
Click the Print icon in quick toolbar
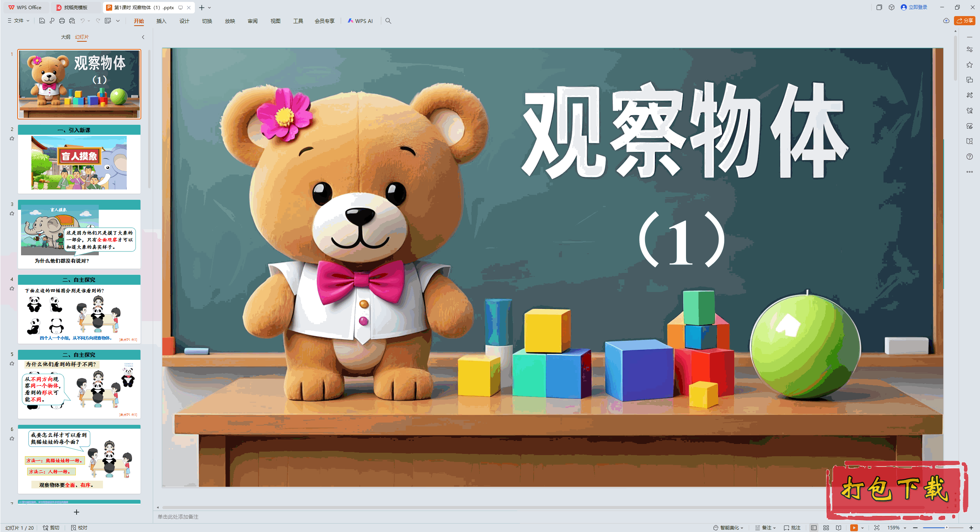62,21
